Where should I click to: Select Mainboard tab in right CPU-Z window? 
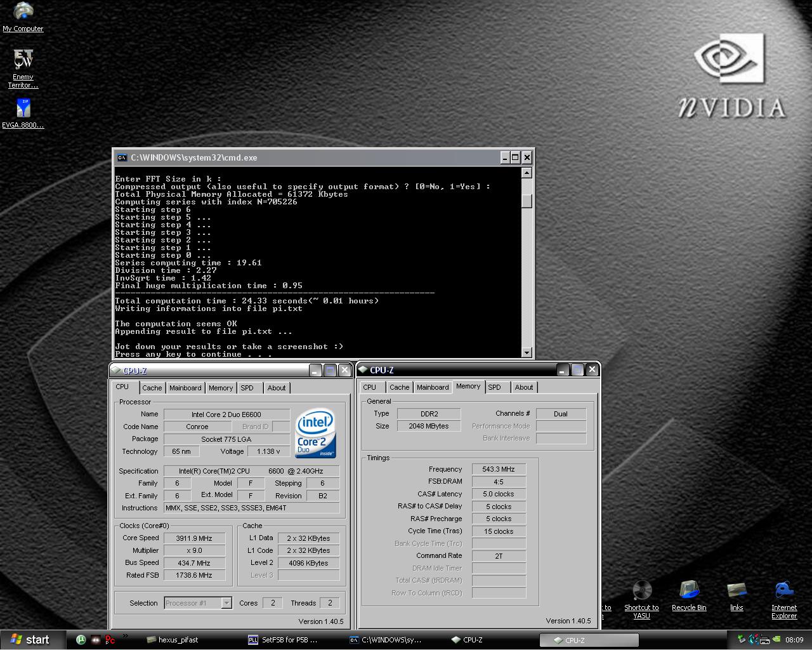(x=433, y=387)
